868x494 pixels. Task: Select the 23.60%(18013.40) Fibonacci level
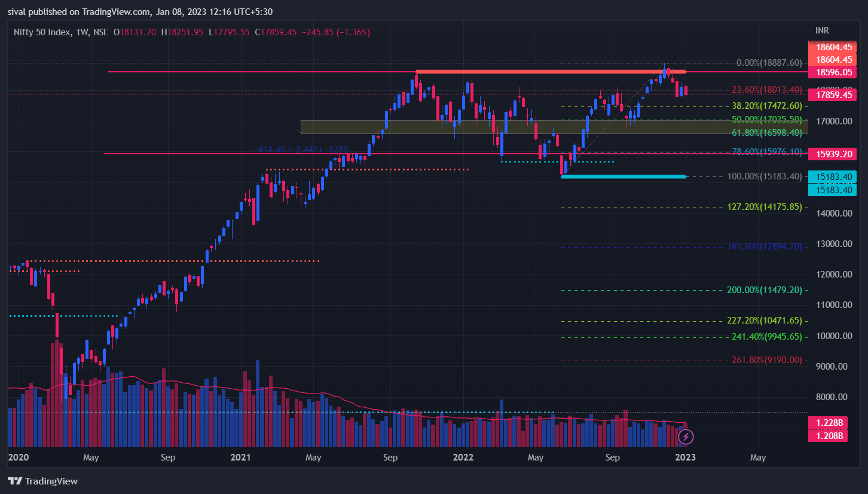tap(767, 90)
